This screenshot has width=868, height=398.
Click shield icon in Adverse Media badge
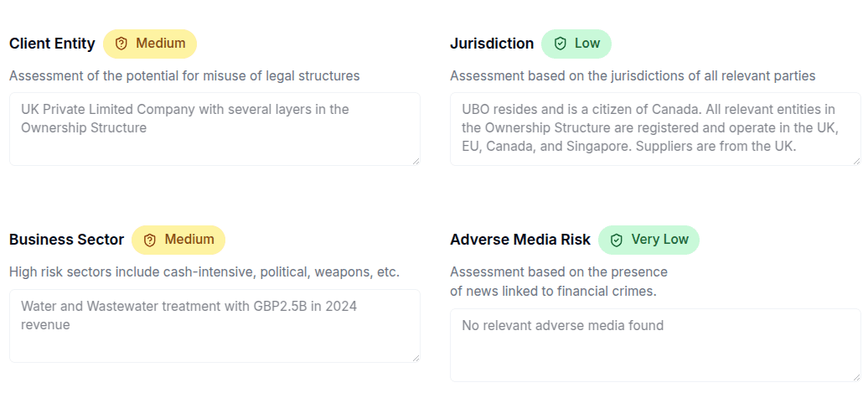click(617, 240)
